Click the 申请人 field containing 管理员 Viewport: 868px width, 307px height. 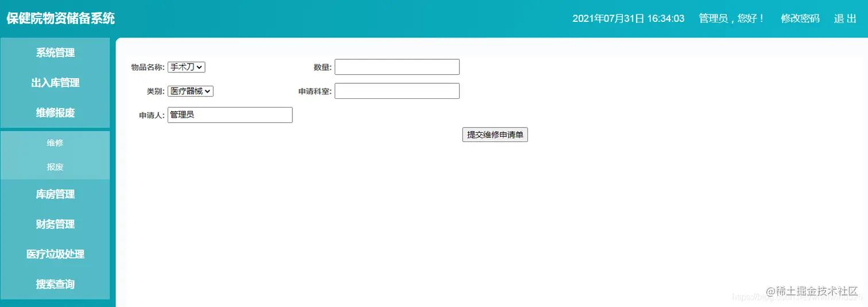pos(230,115)
